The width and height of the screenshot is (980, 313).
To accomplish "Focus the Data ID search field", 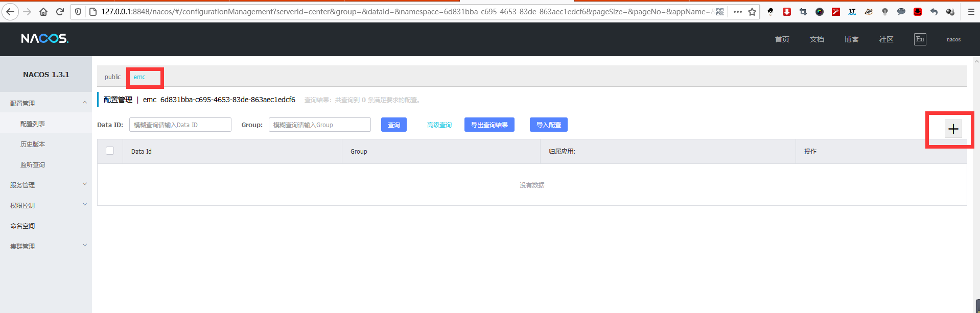I will click(x=180, y=125).
